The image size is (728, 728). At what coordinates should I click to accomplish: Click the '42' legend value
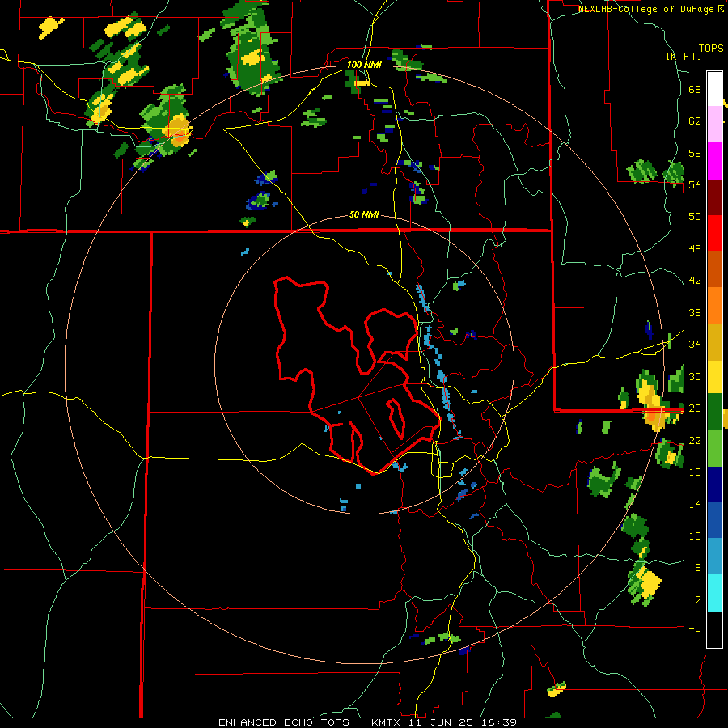pyautogui.click(x=695, y=281)
